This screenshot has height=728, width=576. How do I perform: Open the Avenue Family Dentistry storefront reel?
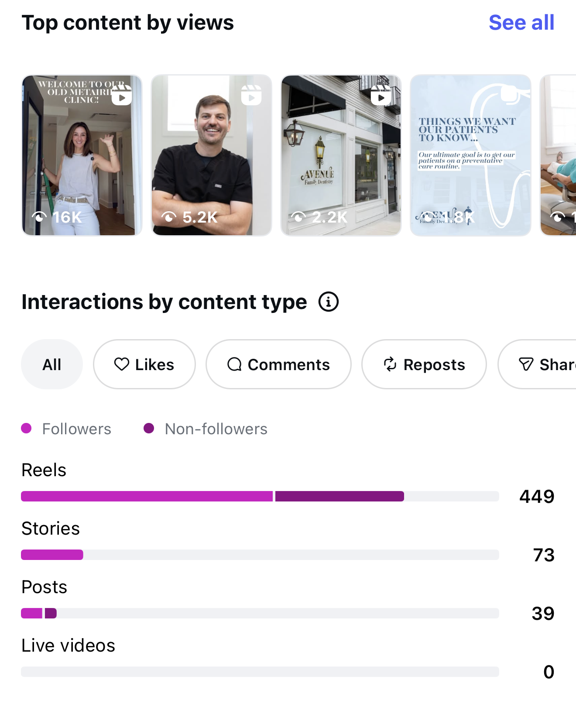pyautogui.click(x=341, y=155)
